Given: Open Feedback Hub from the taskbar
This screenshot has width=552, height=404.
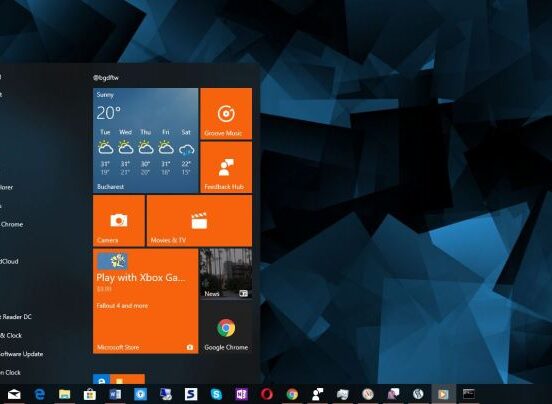Looking at the screenshot, I should (318, 394).
